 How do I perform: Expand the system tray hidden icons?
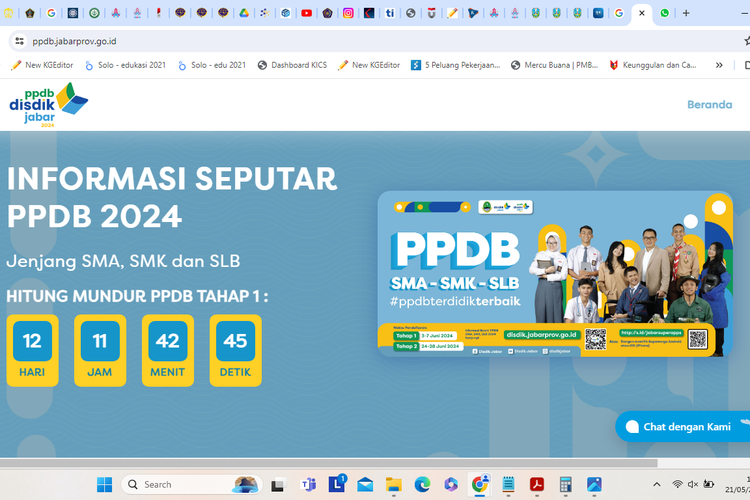655,485
